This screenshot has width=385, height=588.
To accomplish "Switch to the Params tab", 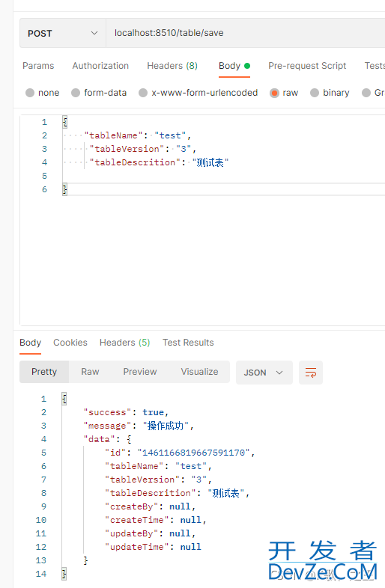I will point(38,66).
